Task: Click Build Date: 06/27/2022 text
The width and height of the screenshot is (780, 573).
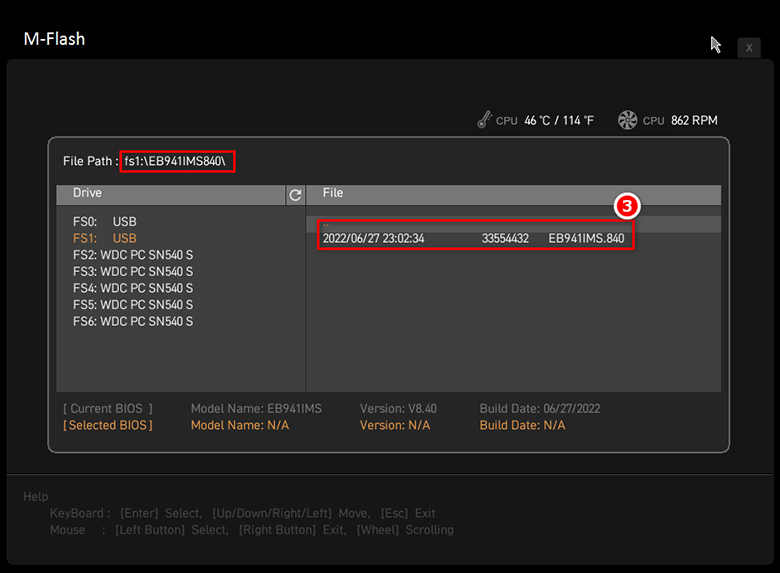Action: 540,409
